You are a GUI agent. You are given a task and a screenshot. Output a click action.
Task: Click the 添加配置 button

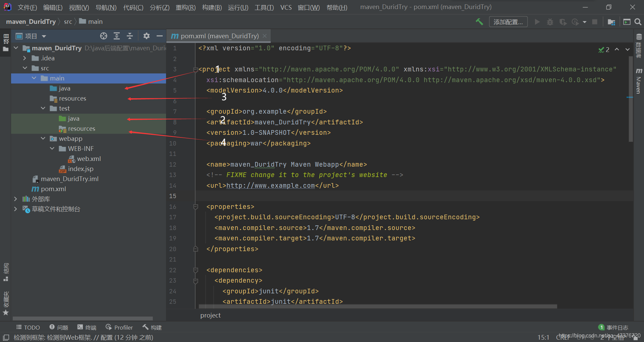(x=508, y=22)
